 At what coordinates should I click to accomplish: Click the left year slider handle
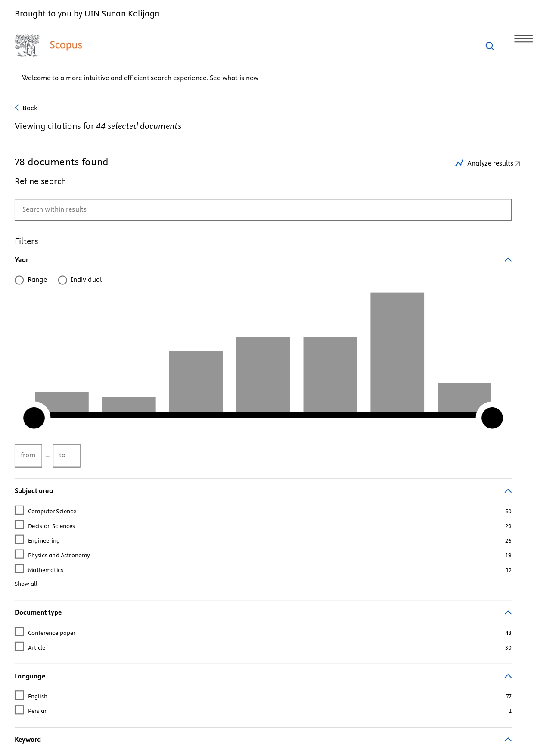[34, 418]
